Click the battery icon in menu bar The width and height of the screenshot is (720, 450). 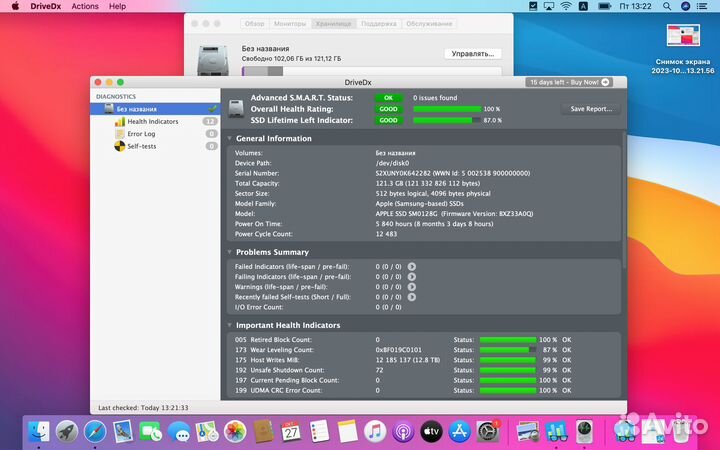pos(604,6)
